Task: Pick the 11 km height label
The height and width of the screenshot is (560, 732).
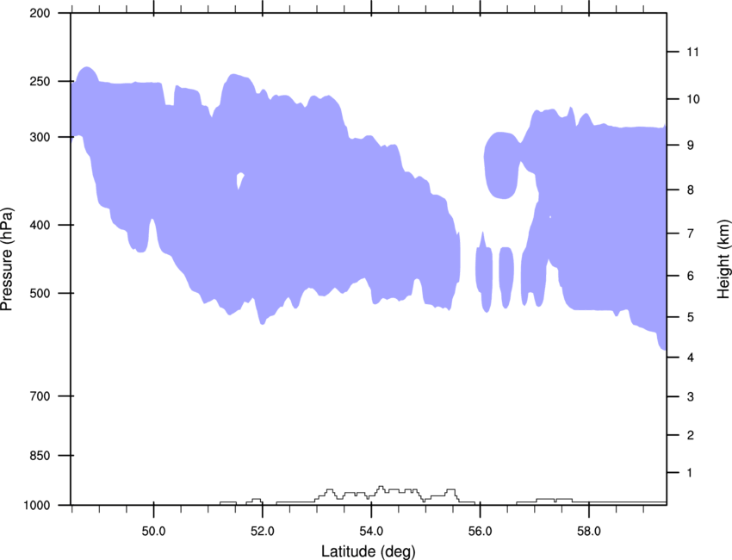Action: click(x=692, y=52)
